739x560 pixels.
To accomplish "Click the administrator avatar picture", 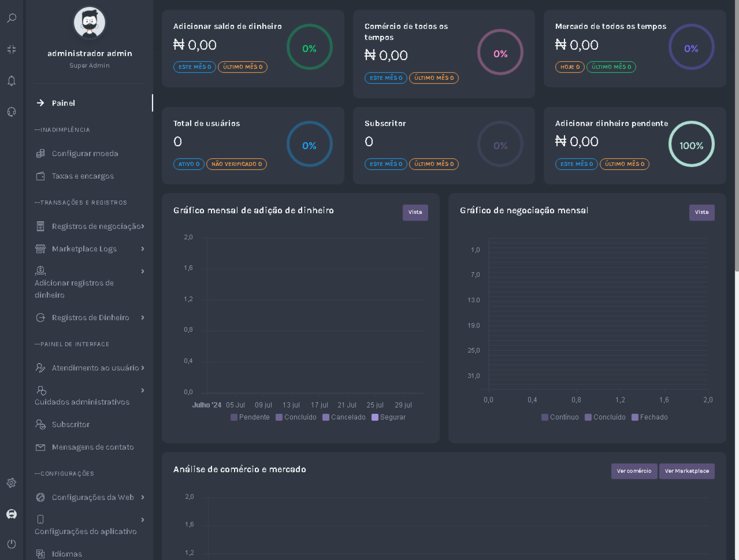I will pyautogui.click(x=89, y=22).
